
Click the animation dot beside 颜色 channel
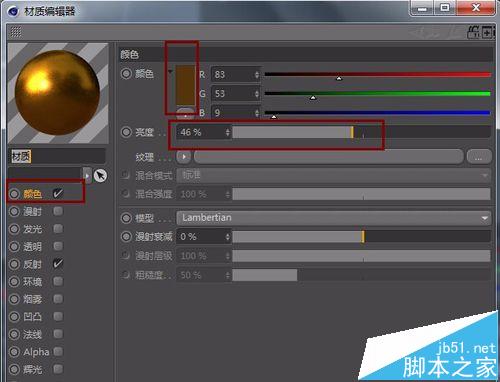click(14, 194)
